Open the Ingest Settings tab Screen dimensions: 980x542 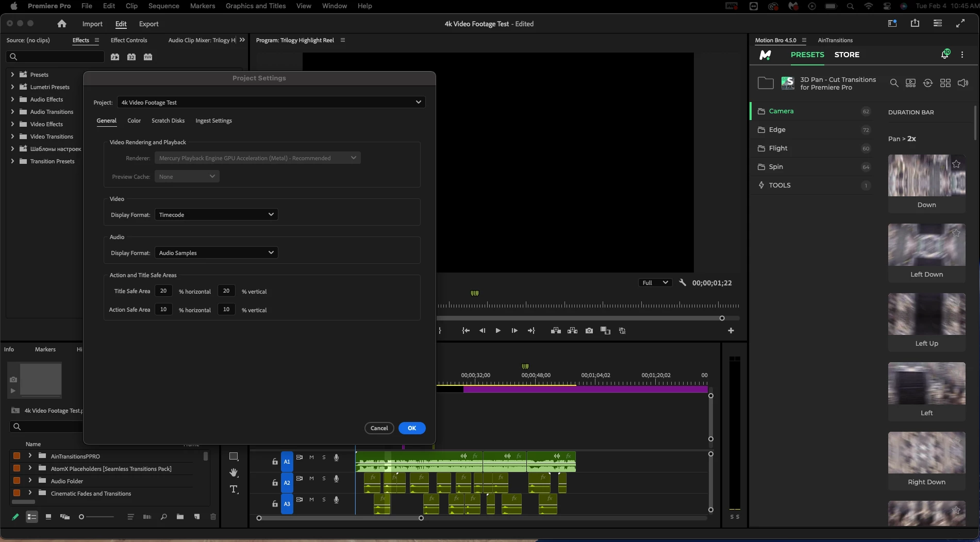pyautogui.click(x=213, y=121)
